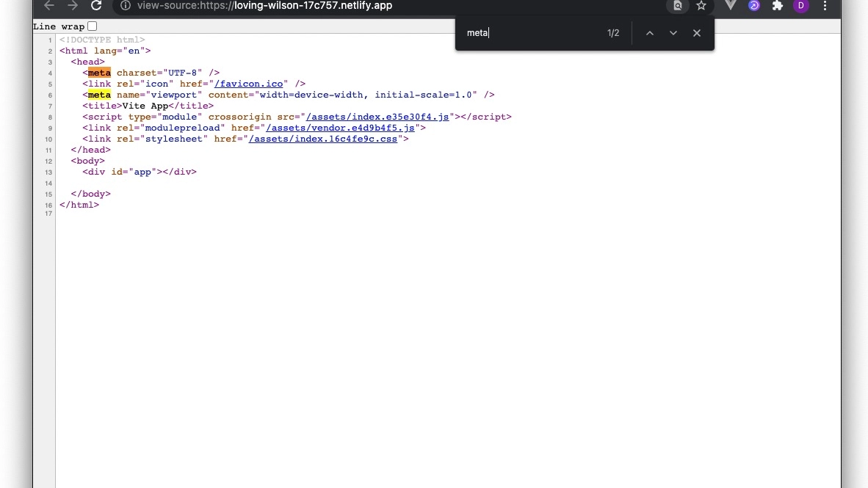Click the lens icon inside the address bar
Screen dimensions: 868x488
677,6
